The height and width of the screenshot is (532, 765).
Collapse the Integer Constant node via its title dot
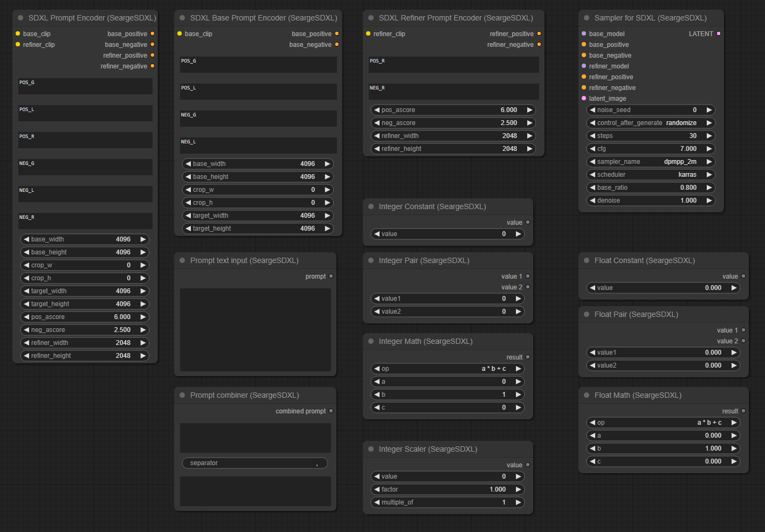click(x=371, y=206)
